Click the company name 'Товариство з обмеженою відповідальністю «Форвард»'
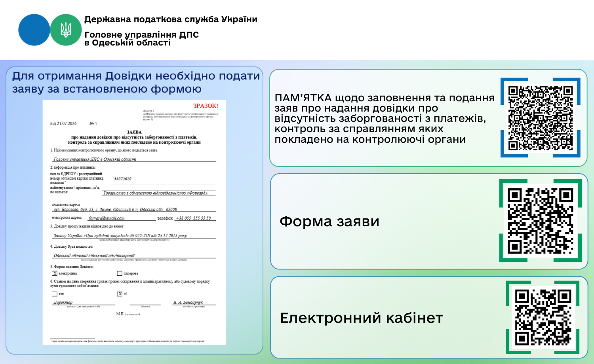The image size is (594, 364). [x=155, y=193]
